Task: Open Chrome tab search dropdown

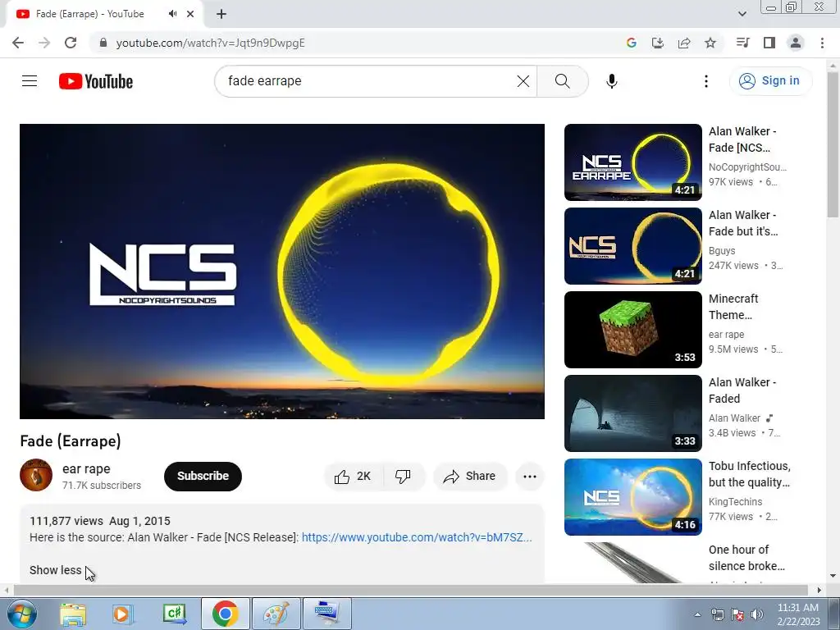Action: pyautogui.click(x=742, y=14)
